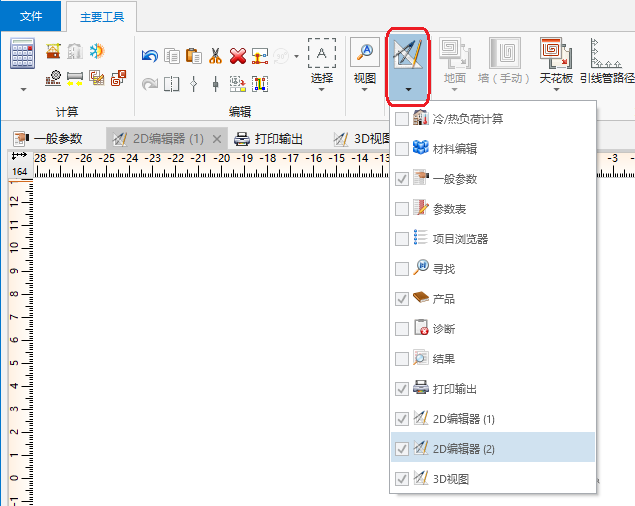635x506 pixels.
Task: Click the large calculator icon
Action: (x=23, y=53)
